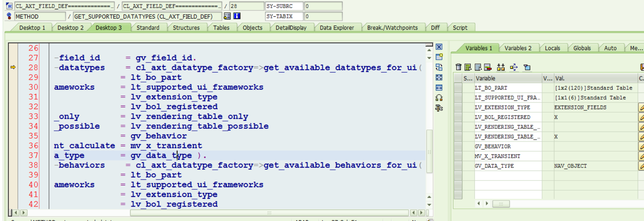The height and width of the screenshot is (221, 644).
Task: Select row header of LT_BO_PART row
Action: point(458,88)
